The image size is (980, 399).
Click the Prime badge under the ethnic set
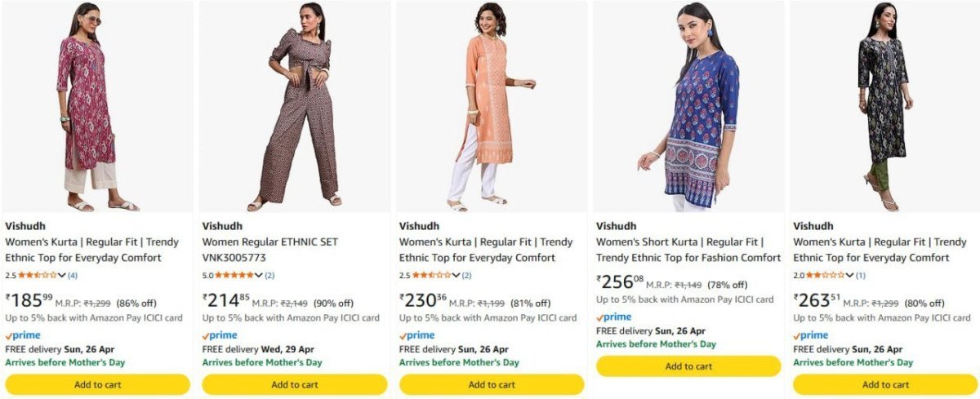coord(220,335)
